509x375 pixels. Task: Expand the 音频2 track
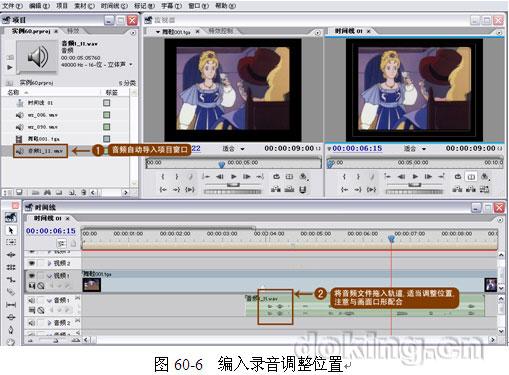(x=50, y=323)
